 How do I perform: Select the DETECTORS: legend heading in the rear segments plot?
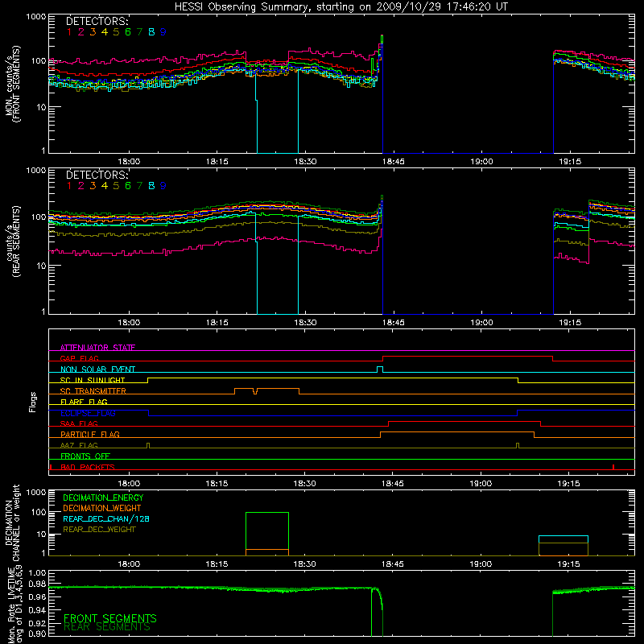point(97,175)
